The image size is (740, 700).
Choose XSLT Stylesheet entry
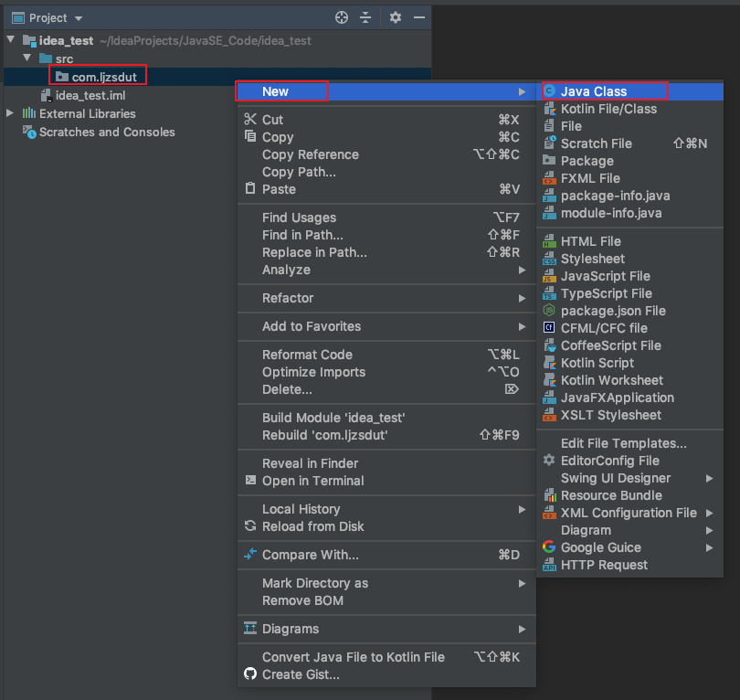pyautogui.click(x=630, y=415)
